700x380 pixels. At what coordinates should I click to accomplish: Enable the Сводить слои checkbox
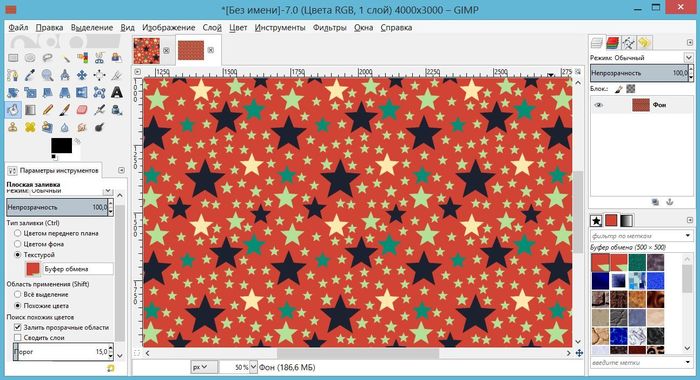pos(18,338)
